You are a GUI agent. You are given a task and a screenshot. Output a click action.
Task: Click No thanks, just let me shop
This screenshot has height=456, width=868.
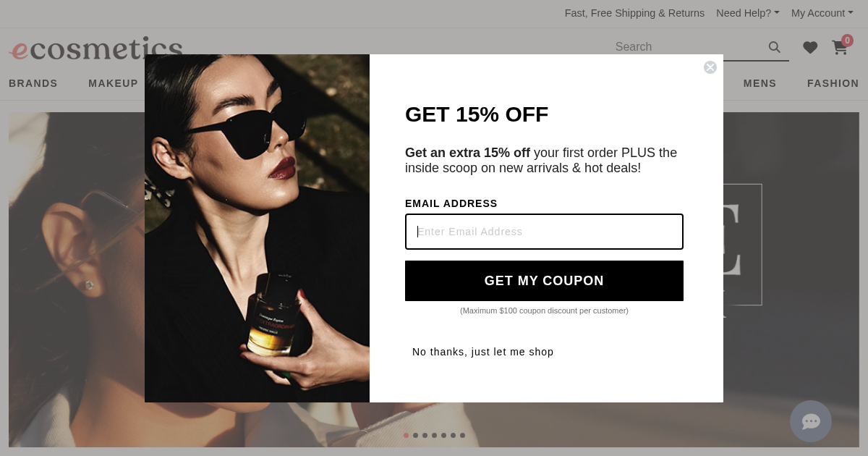pos(483,352)
